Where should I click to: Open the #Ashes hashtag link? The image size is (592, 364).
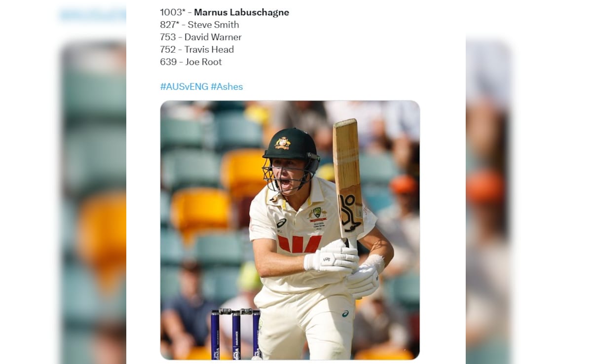tap(227, 86)
